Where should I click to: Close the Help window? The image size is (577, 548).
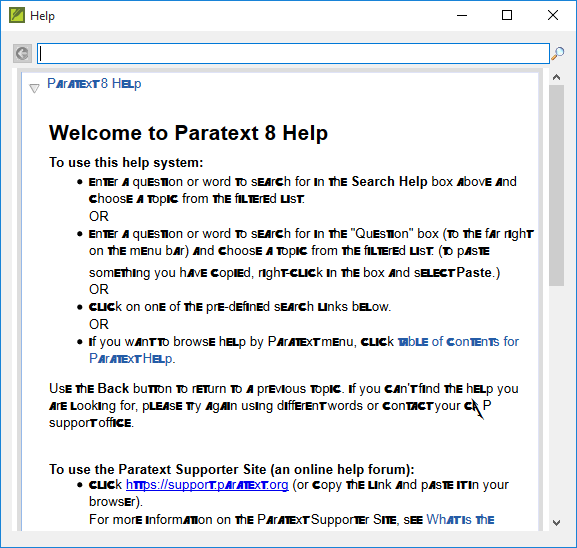click(x=553, y=15)
